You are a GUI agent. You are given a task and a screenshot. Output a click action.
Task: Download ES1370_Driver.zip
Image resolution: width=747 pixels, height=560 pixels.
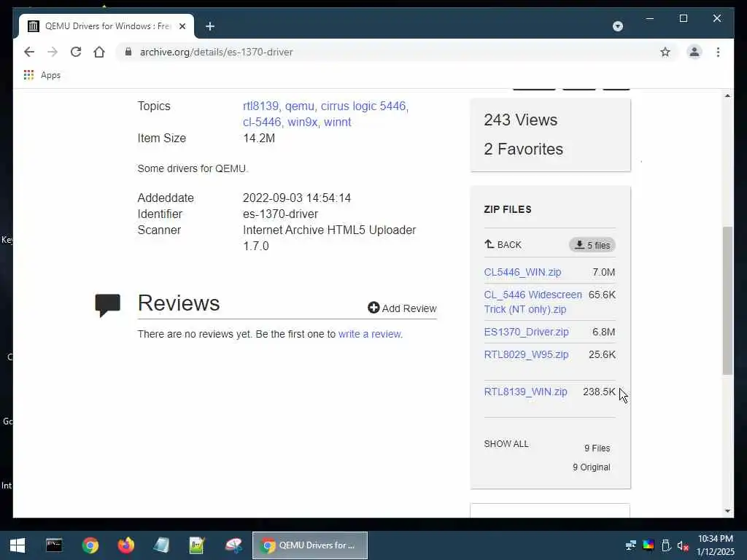tap(527, 332)
